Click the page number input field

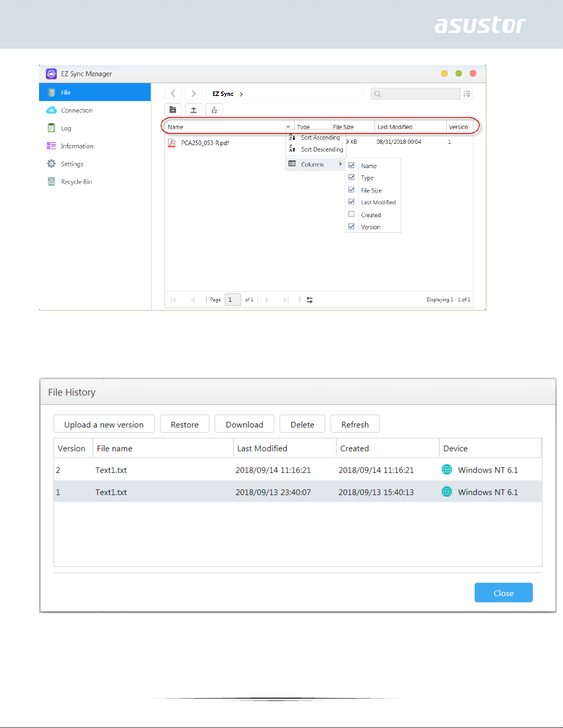(233, 300)
